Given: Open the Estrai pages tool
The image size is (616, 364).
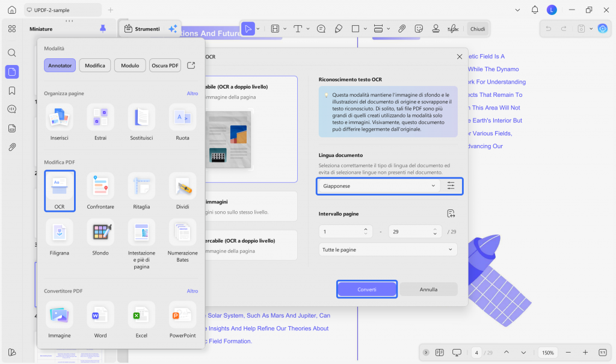Looking at the screenshot, I should [x=100, y=122].
